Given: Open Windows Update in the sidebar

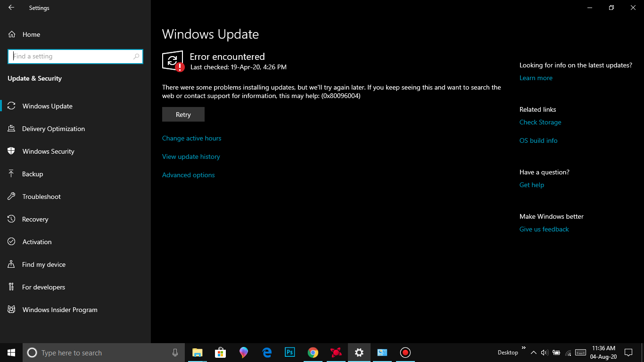Looking at the screenshot, I should pyautogui.click(x=75, y=106).
